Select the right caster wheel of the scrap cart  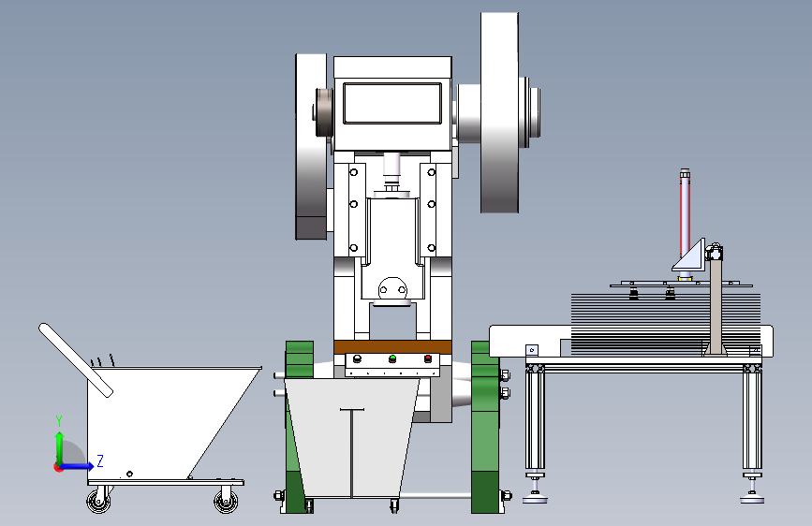(227, 501)
